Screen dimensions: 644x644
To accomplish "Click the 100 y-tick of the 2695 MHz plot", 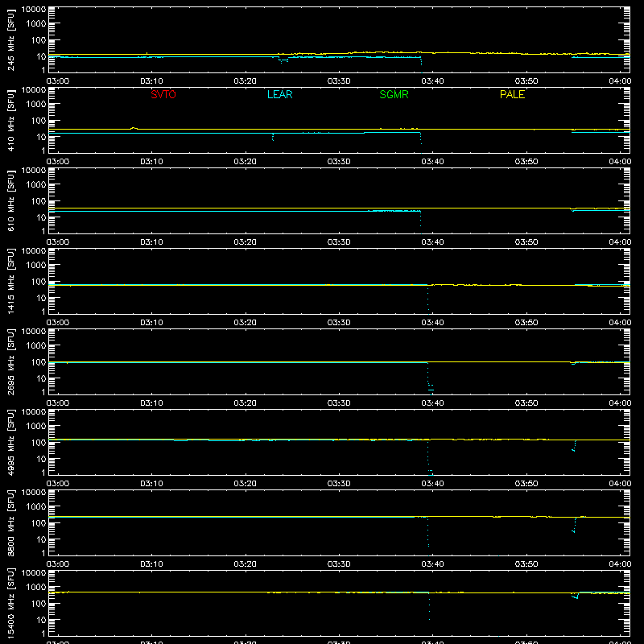I will 39,362.
